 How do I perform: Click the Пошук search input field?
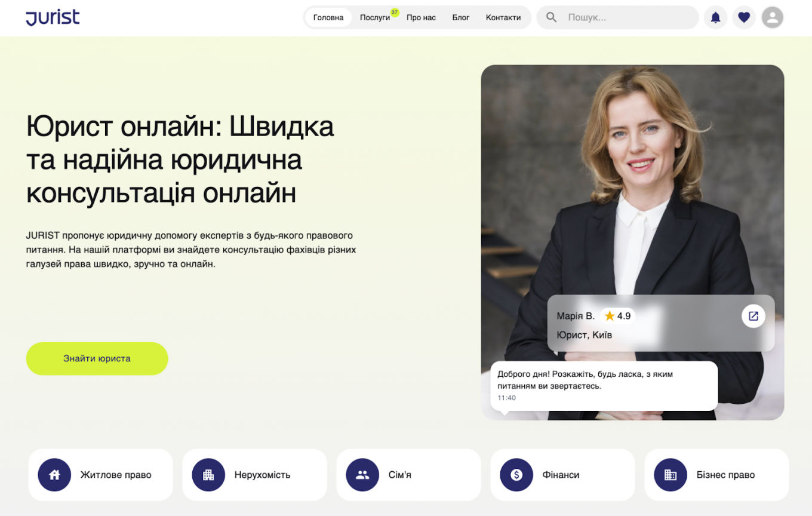pos(609,17)
